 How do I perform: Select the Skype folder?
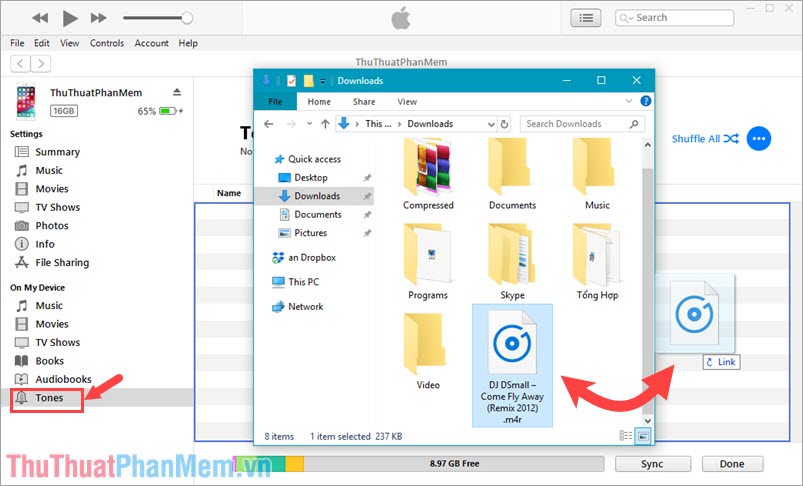click(x=512, y=261)
